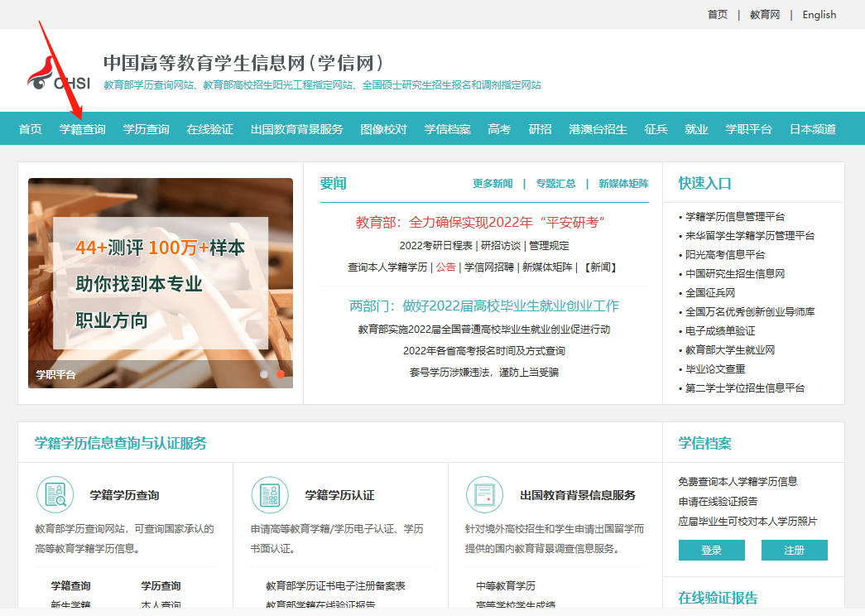Open the 高校毕业生就业创业工作 headline

(484, 306)
